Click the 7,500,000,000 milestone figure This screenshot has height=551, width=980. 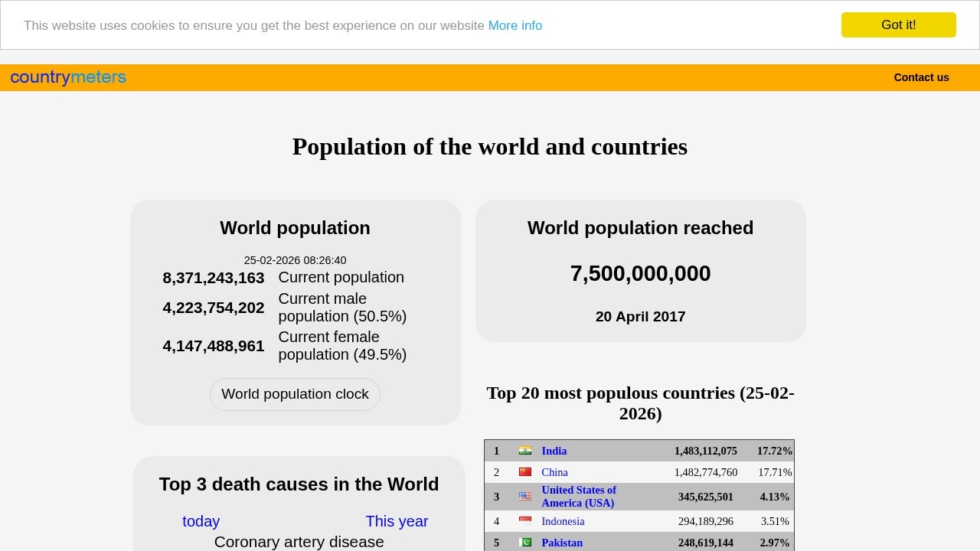tap(640, 273)
